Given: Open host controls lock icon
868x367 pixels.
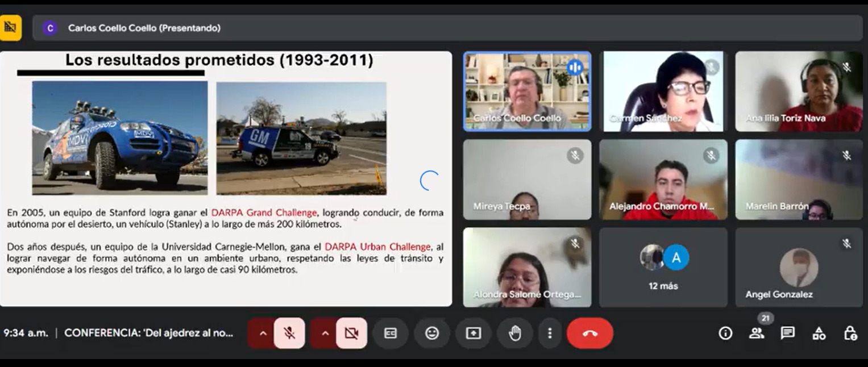Looking at the screenshot, I should coord(850,333).
